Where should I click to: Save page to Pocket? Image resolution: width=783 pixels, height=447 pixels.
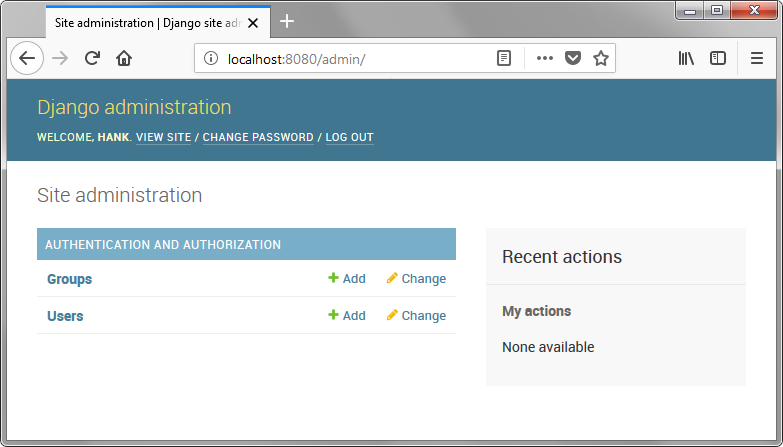tap(573, 58)
